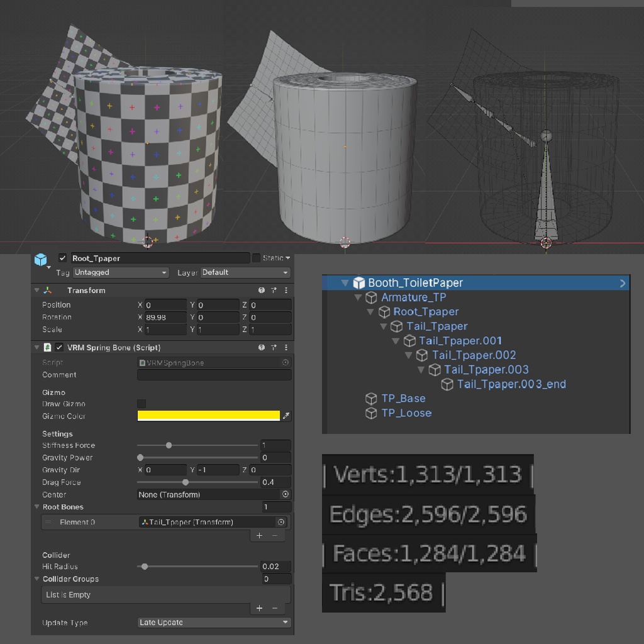644x644 pixels.
Task: Remove Root Bones element with minus
Action: (x=275, y=535)
